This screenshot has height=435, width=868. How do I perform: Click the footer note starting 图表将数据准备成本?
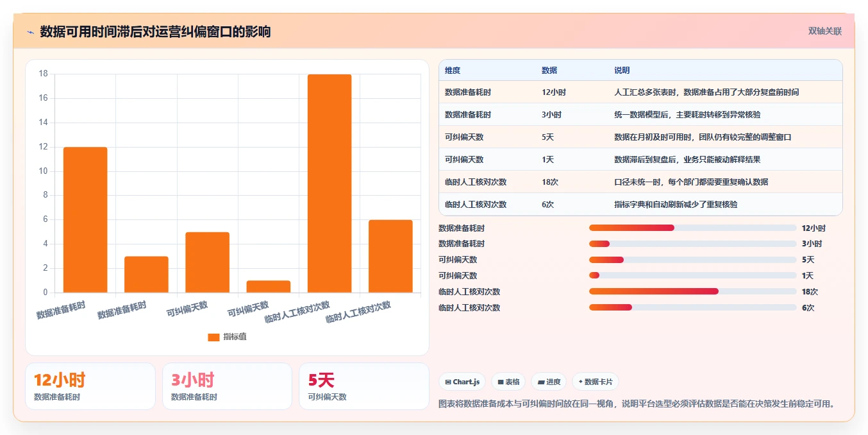(x=637, y=404)
